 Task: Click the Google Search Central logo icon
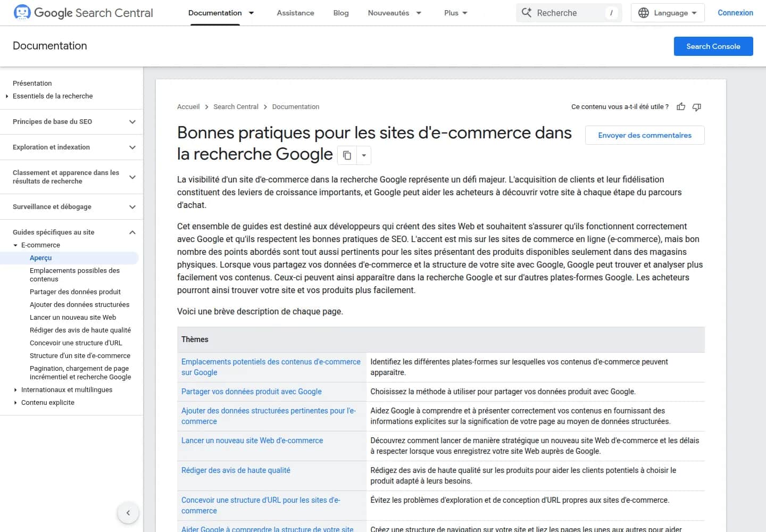(22, 12)
